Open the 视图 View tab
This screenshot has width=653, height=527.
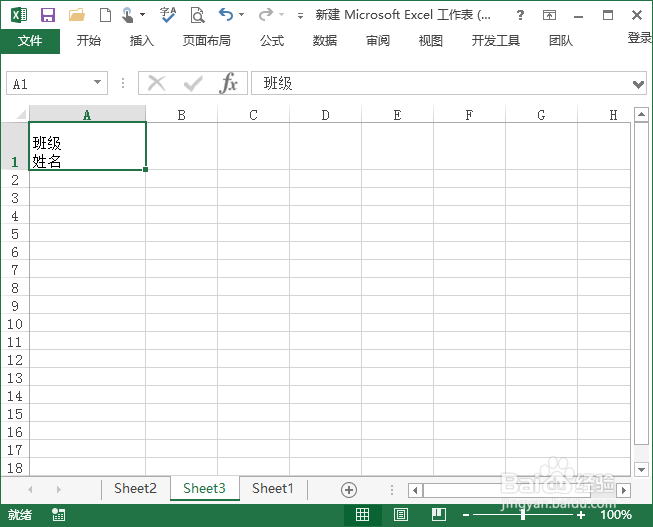[431, 41]
